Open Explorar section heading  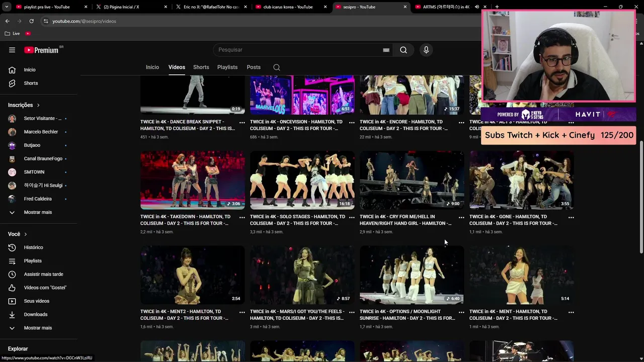pyautogui.click(x=18, y=349)
